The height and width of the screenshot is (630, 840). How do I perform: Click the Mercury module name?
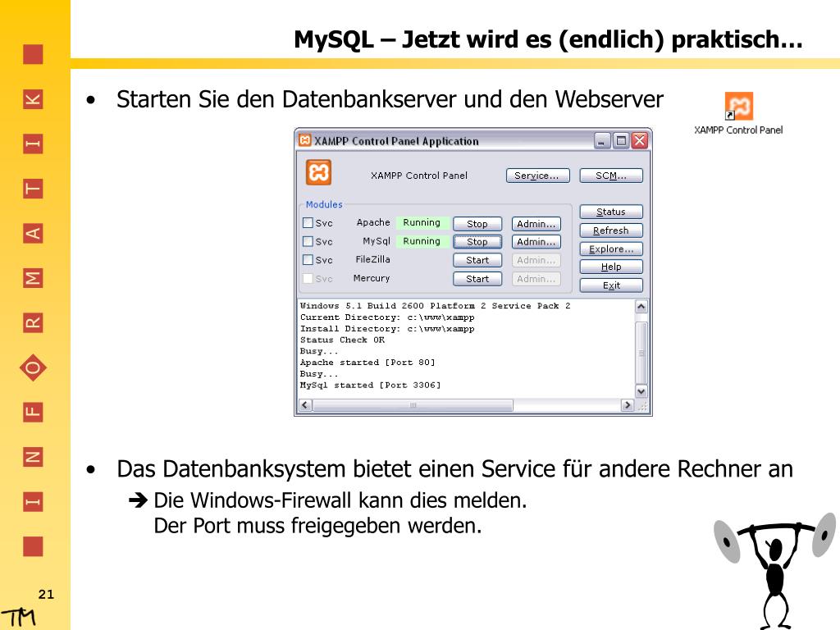[x=372, y=278]
